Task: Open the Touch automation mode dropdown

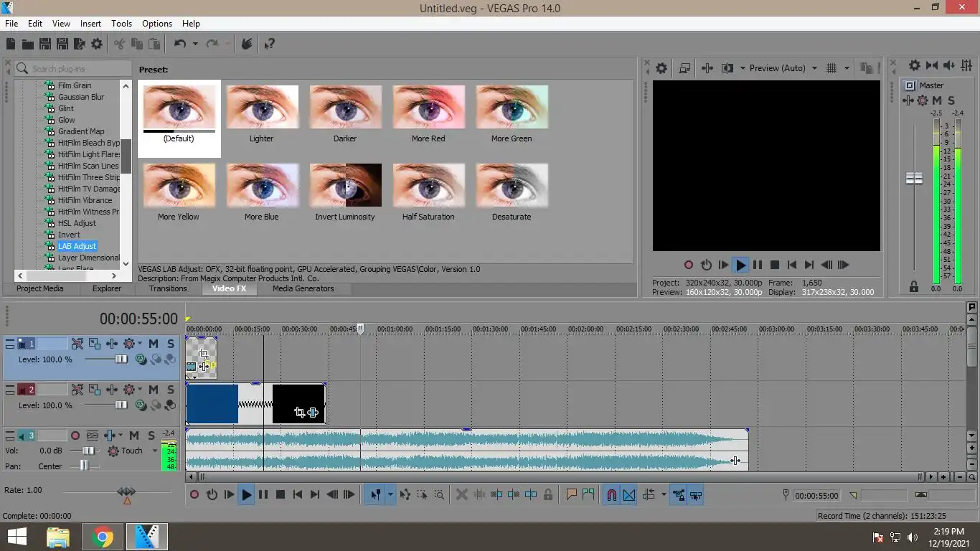Action: (x=154, y=451)
